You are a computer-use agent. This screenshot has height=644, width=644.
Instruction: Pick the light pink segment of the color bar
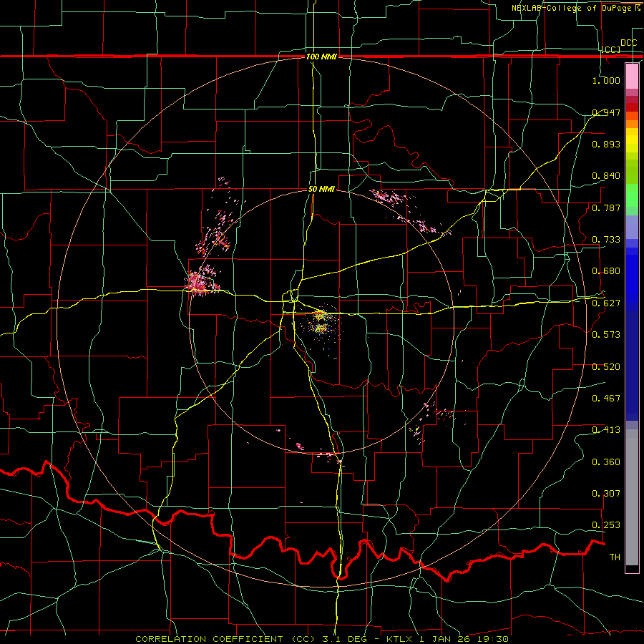point(632,76)
